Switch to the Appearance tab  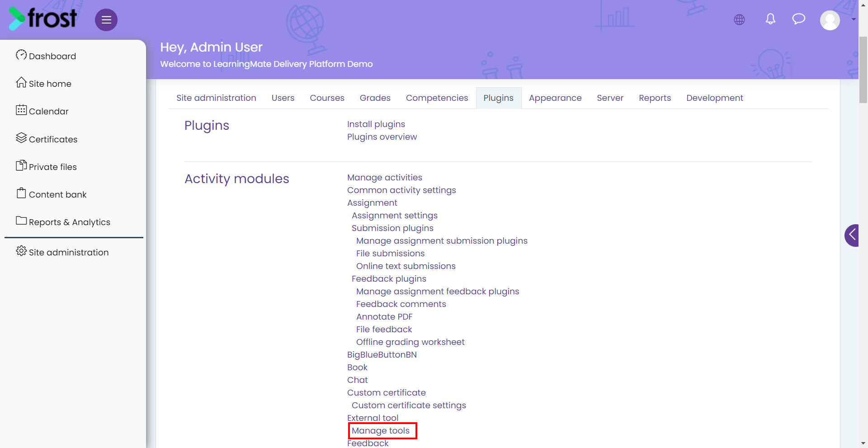click(x=555, y=98)
